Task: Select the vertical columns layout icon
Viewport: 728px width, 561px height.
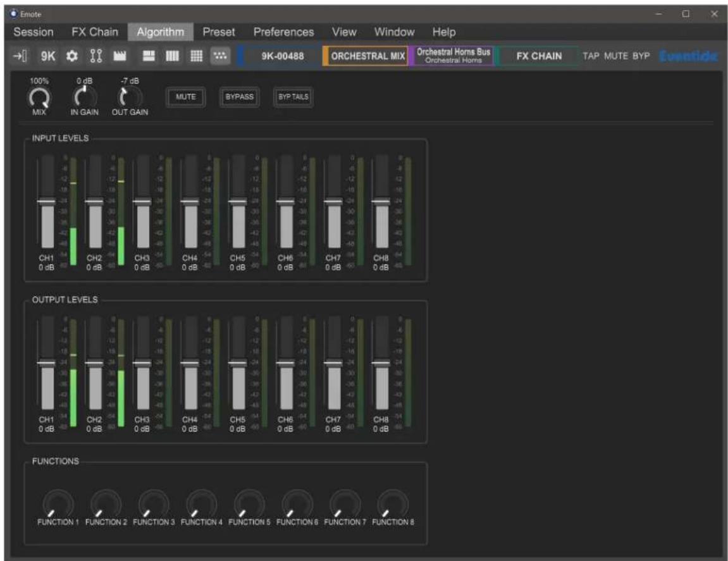Action: point(172,56)
